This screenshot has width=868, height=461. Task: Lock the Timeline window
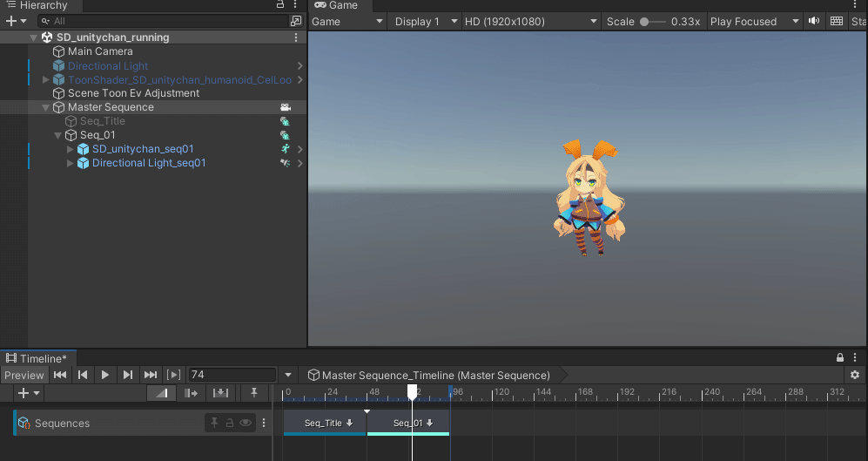[x=840, y=357]
